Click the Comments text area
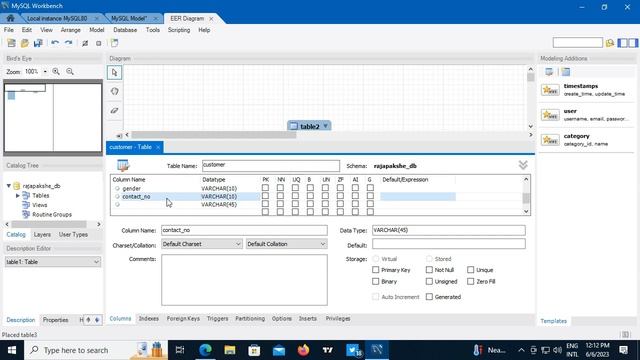Screen dimensions: 640x360 click(x=244, y=280)
